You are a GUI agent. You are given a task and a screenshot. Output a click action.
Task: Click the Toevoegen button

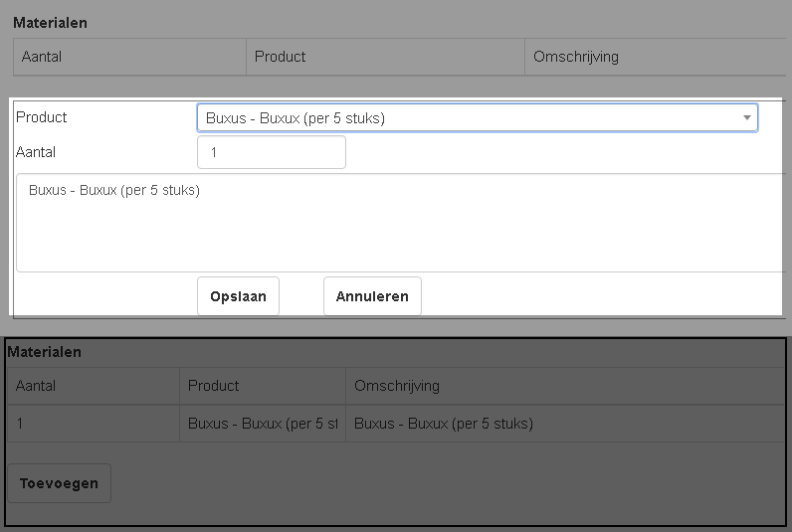click(x=59, y=483)
